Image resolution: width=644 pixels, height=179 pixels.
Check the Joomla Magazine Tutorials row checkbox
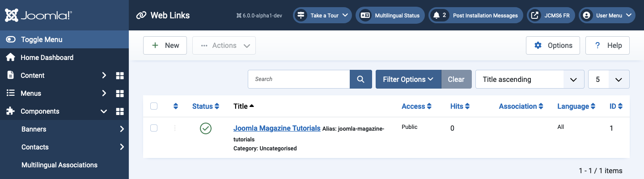154,128
